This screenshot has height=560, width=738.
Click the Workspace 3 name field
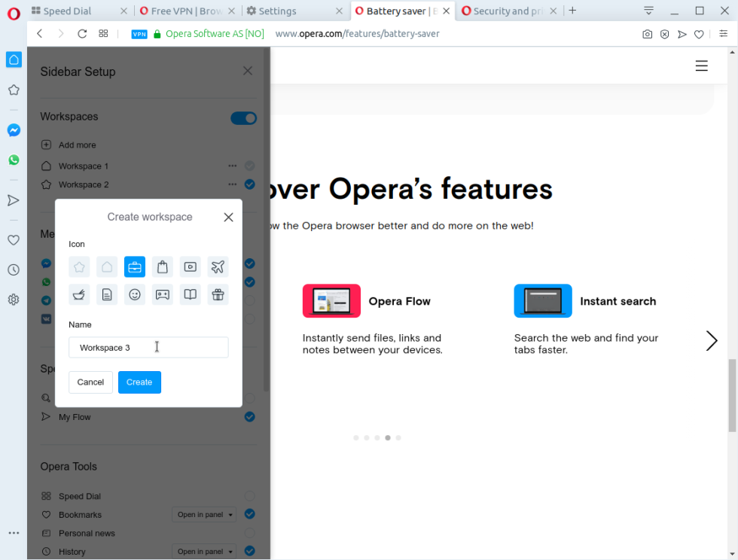[x=148, y=347]
